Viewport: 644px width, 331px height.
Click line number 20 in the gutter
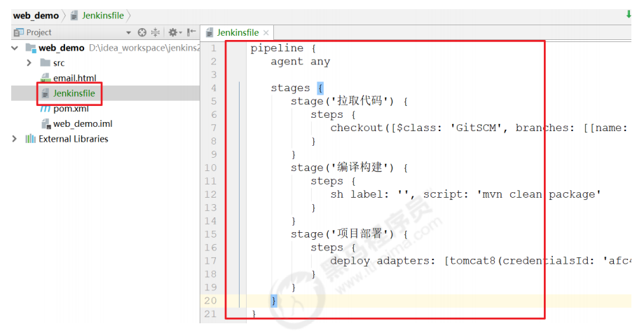click(x=210, y=301)
